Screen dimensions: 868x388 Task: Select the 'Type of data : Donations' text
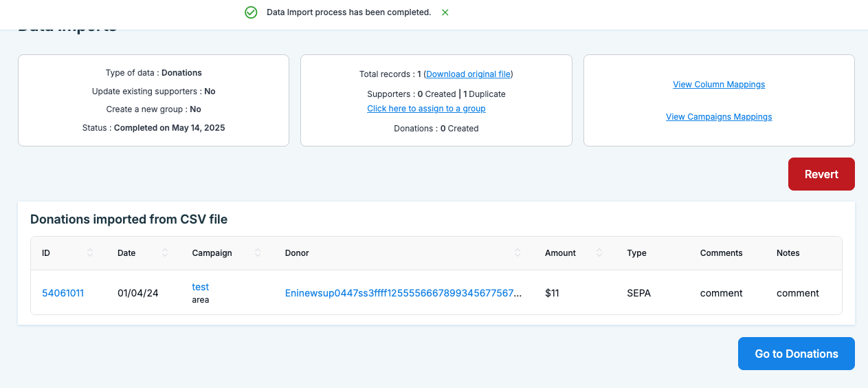pyautogui.click(x=153, y=73)
